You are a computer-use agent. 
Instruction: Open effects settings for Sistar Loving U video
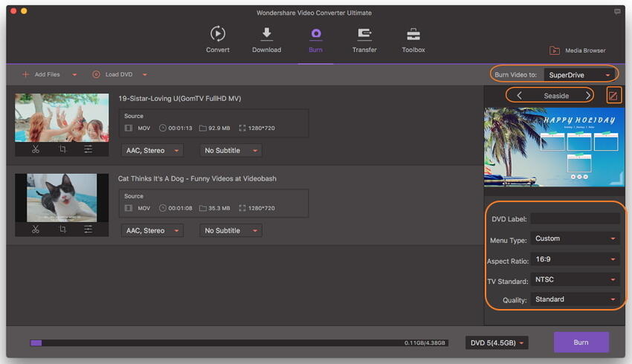tap(88, 149)
